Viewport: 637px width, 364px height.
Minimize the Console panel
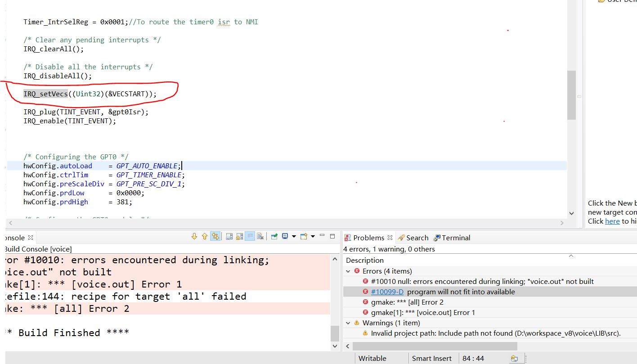322,235
